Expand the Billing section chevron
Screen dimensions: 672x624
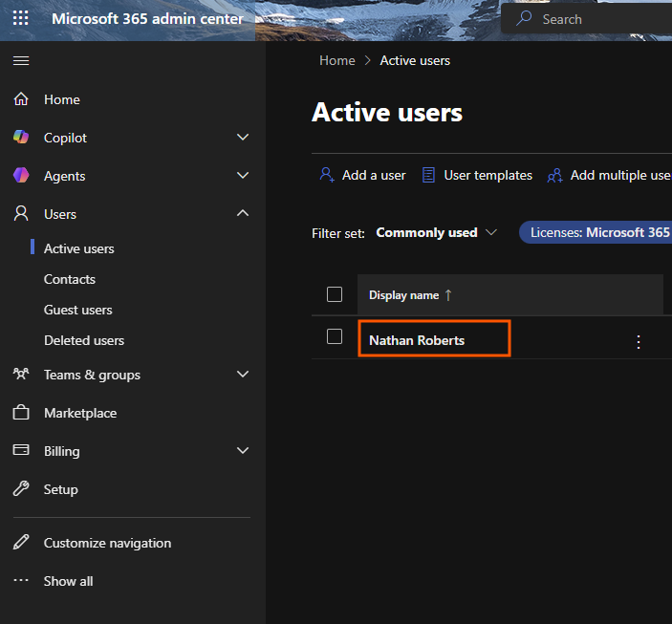click(243, 450)
